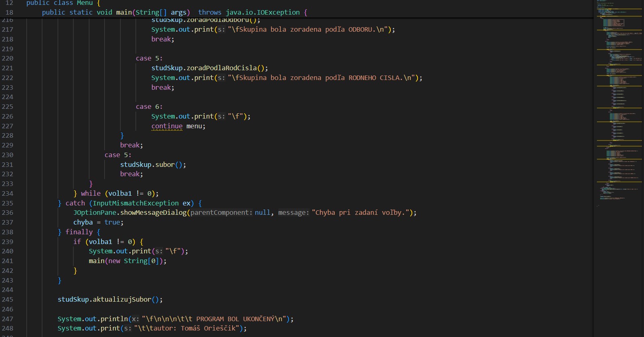This screenshot has width=644, height=337.
Task: Click 'chyba' variable assignment
Action: 83,223
